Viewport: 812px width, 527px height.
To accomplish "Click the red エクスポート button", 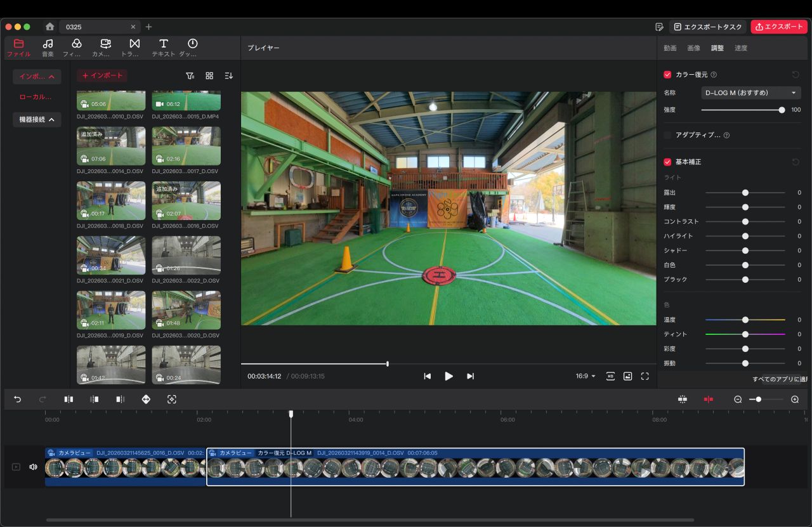I will click(x=778, y=27).
